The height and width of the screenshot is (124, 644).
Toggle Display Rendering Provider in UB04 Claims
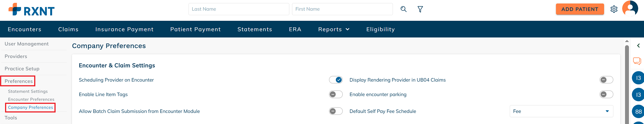[x=607, y=80]
